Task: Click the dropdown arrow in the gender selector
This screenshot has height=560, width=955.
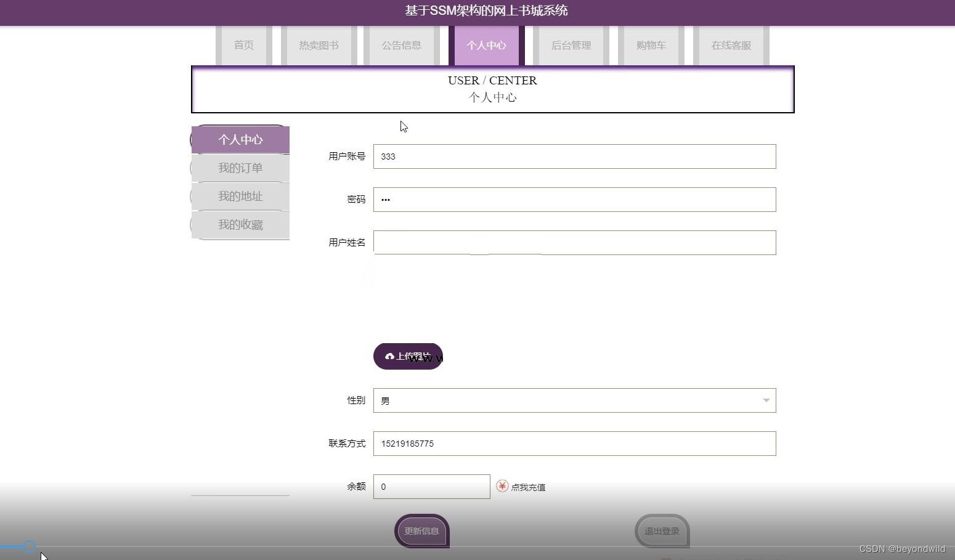Action: 766,400
